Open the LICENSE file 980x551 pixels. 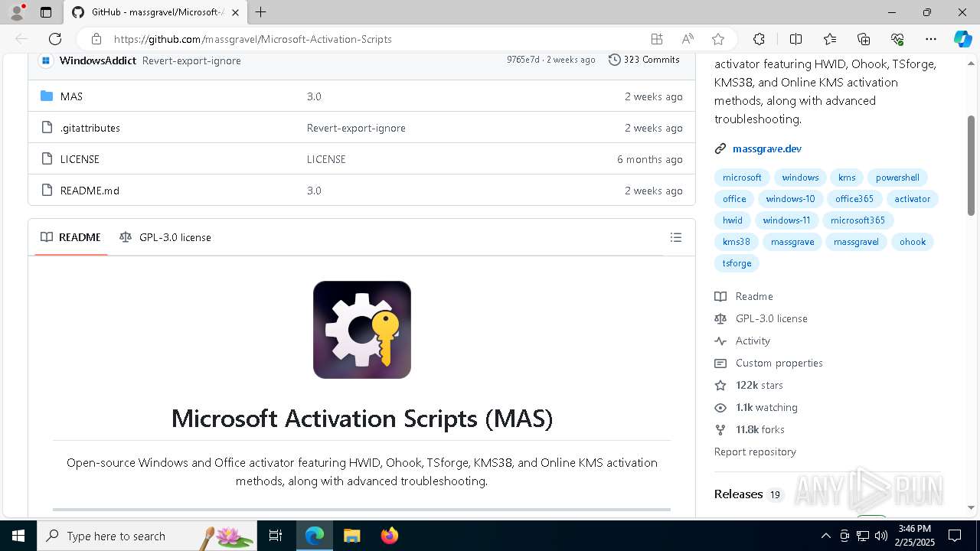(x=80, y=159)
